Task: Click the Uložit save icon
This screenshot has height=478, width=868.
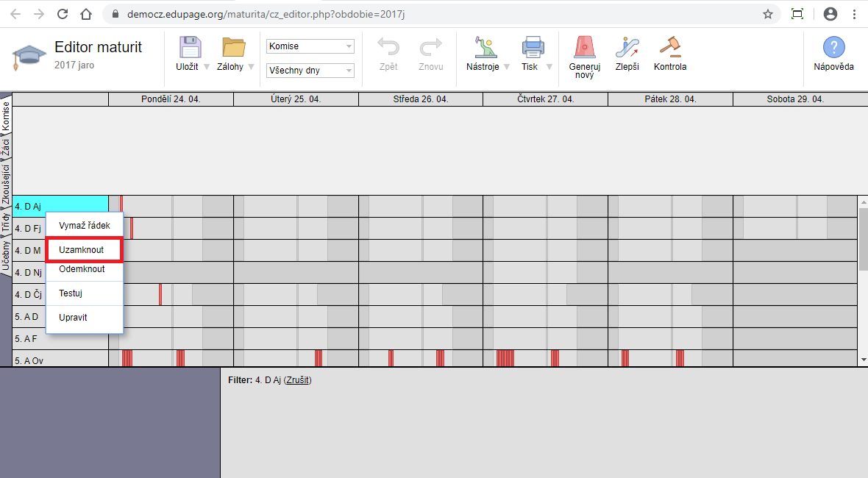Action: pyautogui.click(x=190, y=48)
